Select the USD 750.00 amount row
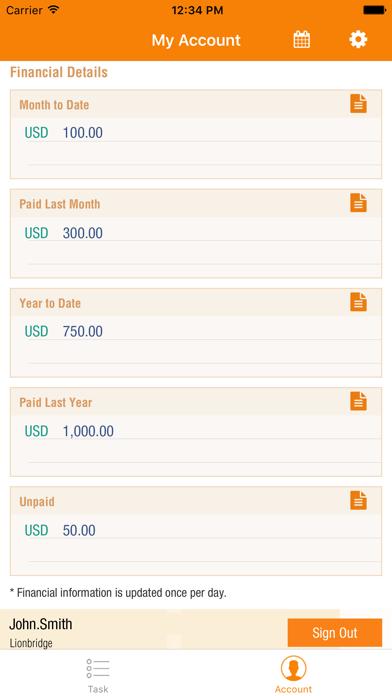The height and width of the screenshot is (696, 392). (x=196, y=332)
